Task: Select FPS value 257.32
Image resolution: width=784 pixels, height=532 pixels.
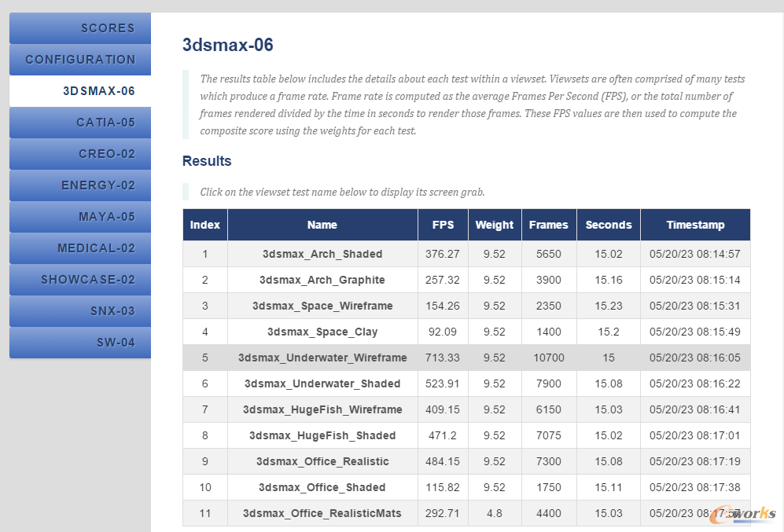Action: coord(443,280)
